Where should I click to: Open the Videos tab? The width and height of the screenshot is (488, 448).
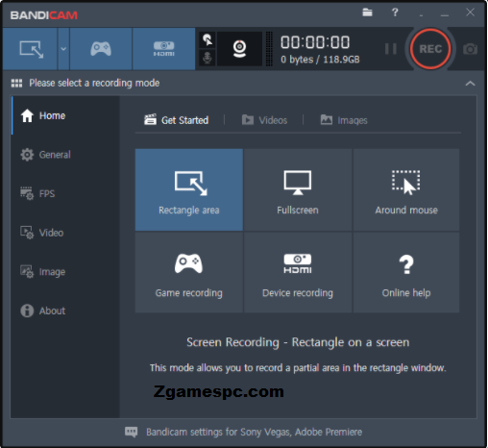click(264, 120)
